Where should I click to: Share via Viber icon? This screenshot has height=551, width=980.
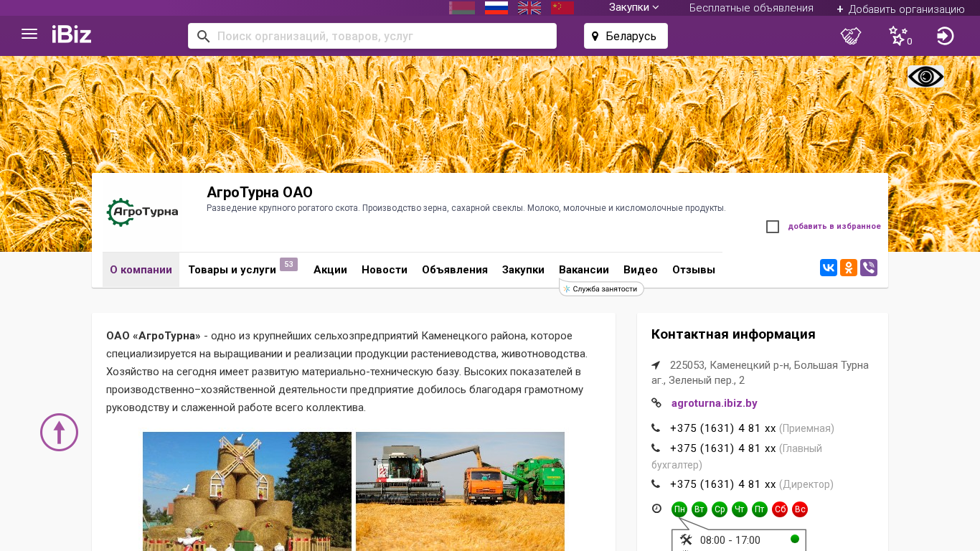click(x=869, y=268)
